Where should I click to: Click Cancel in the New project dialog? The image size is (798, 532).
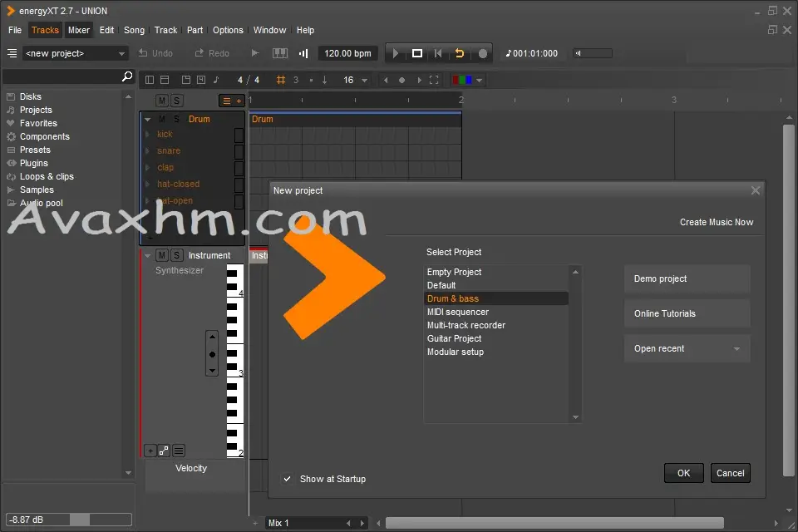(x=731, y=473)
